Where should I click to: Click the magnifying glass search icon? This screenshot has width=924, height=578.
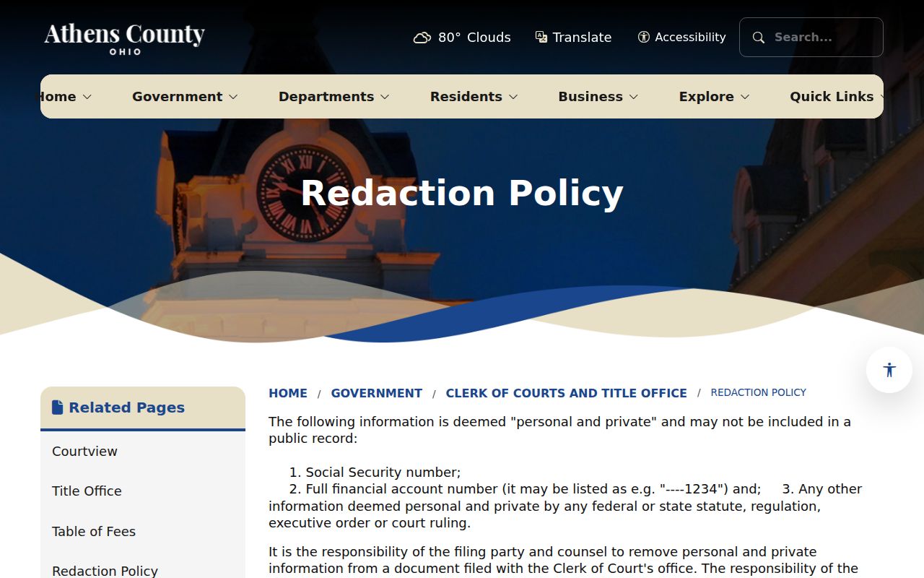pyautogui.click(x=759, y=38)
